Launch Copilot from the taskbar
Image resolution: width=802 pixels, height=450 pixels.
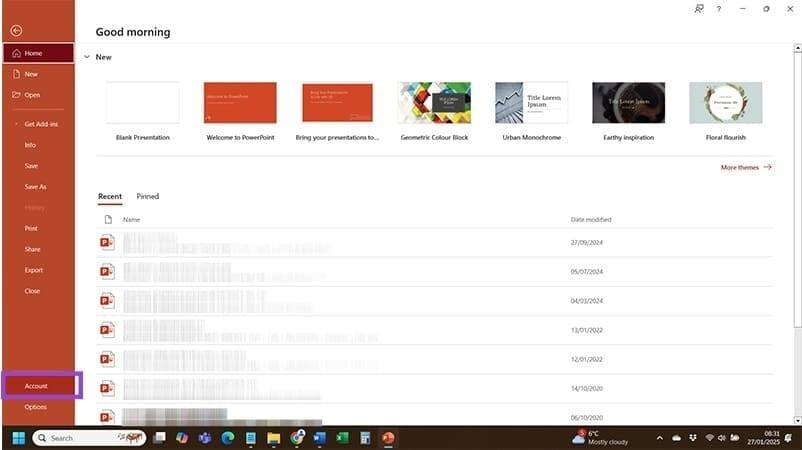(x=182, y=438)
